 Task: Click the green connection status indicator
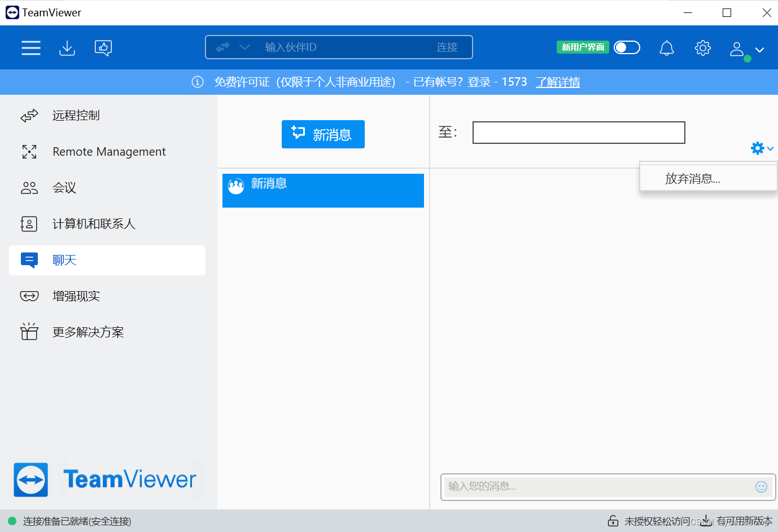coord(12,521)
